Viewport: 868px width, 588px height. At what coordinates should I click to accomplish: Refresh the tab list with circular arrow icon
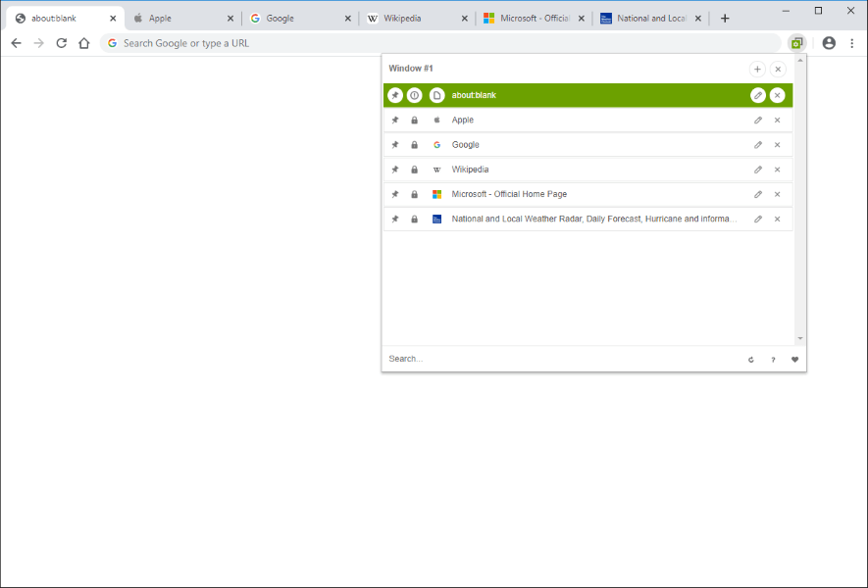pos(750,359)
